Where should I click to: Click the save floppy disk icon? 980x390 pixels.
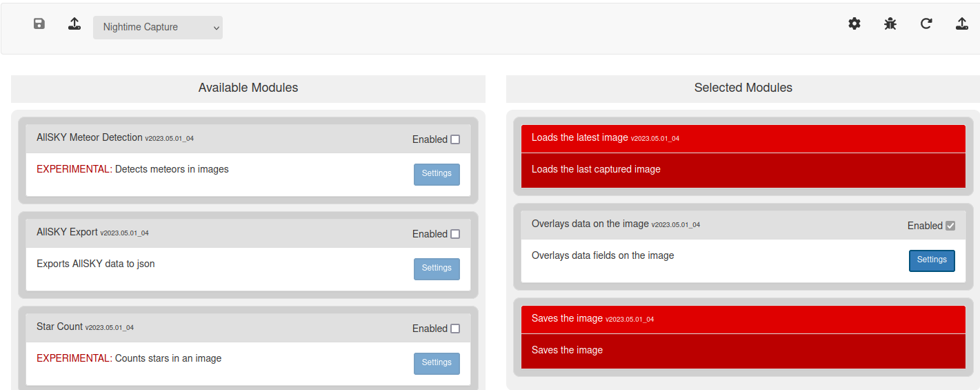tap(39, 24)
